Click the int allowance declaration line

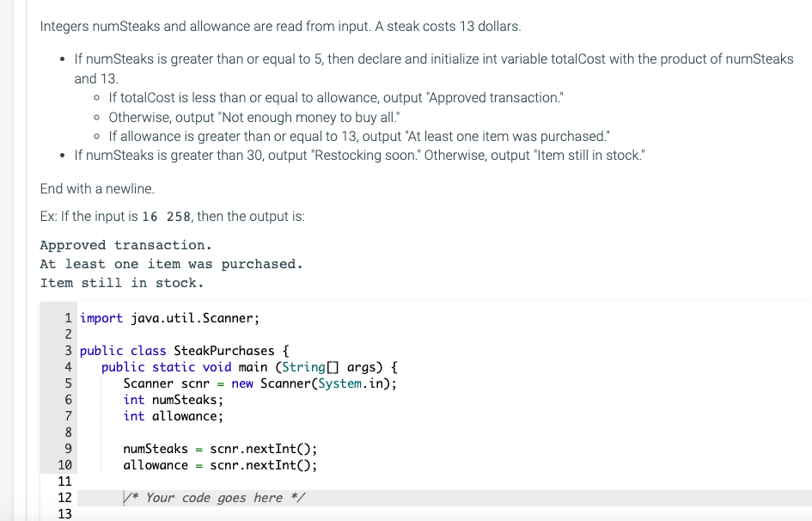click(172, 415)
